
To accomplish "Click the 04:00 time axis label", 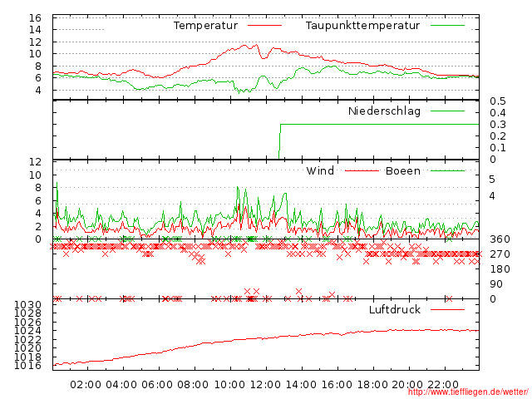I will pyautogui.click(x=121, y=385).
